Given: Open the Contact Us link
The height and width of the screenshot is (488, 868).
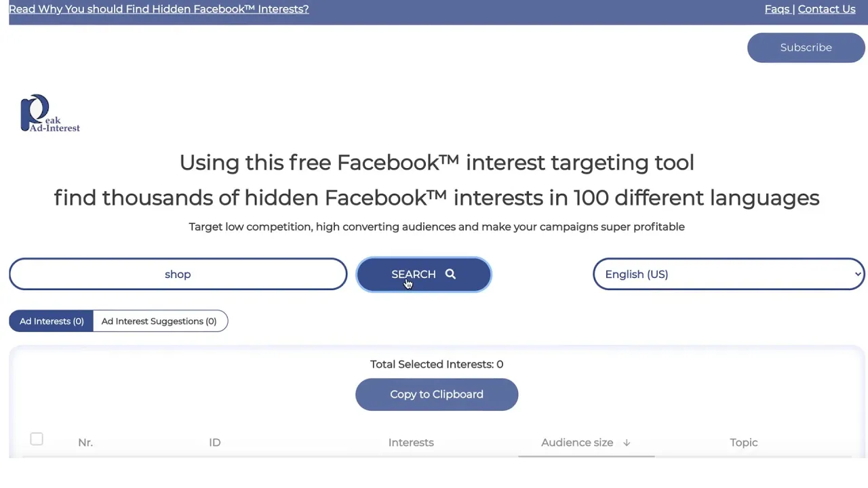Looking at the screenshot, I should (827, 9).
